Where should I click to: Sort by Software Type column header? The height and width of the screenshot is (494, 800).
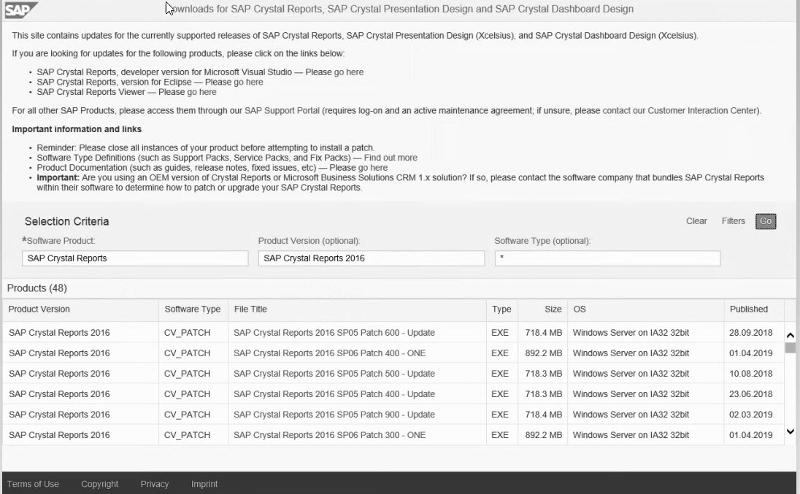tap(192, 309)
